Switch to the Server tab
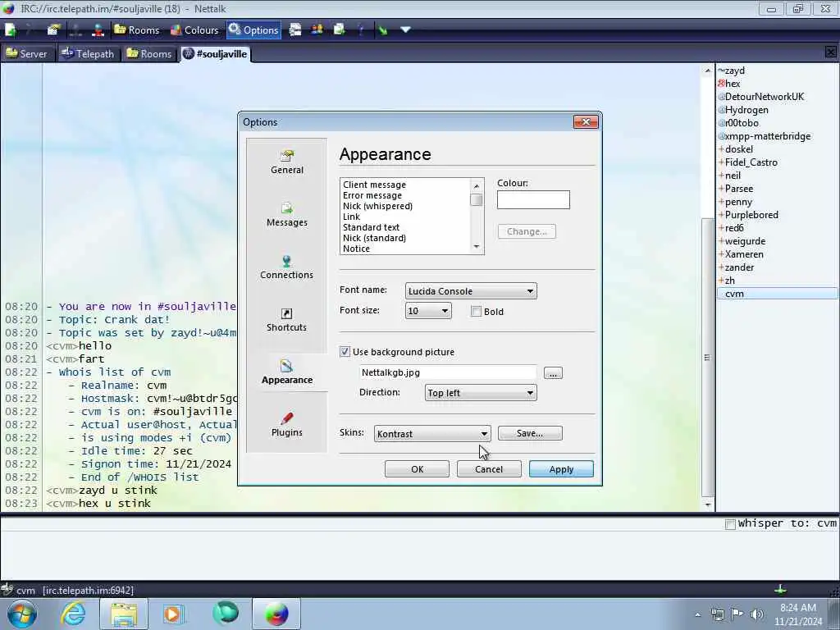This screenshot has height=630, width=840. [x=27, y=53]
